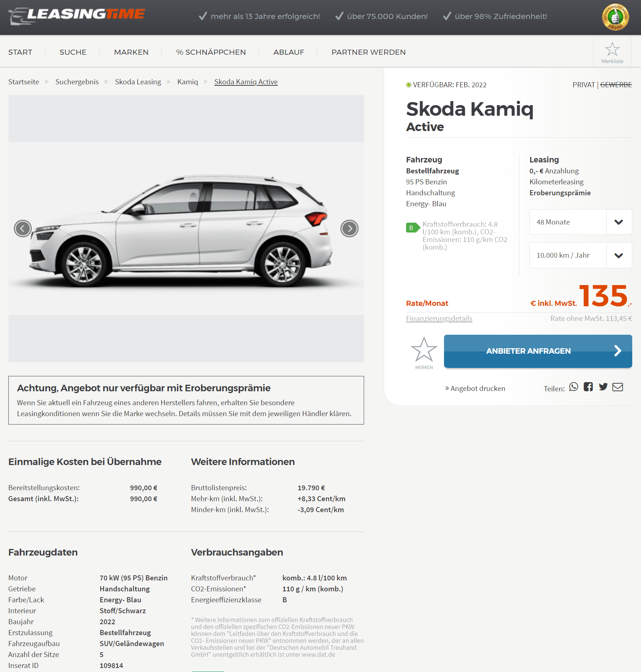
Task: Click Bereitstellungskosten value 990,00 €
Action: (144, 488)
